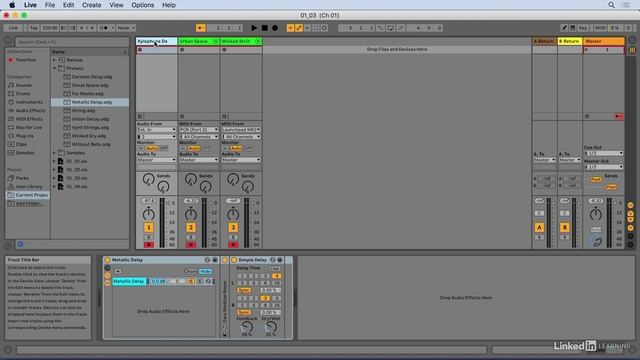The height and width of the screenshot is (360, 640).
Task: Select Ceramic Delay.adg preset
Action: [x=91, y=77]
